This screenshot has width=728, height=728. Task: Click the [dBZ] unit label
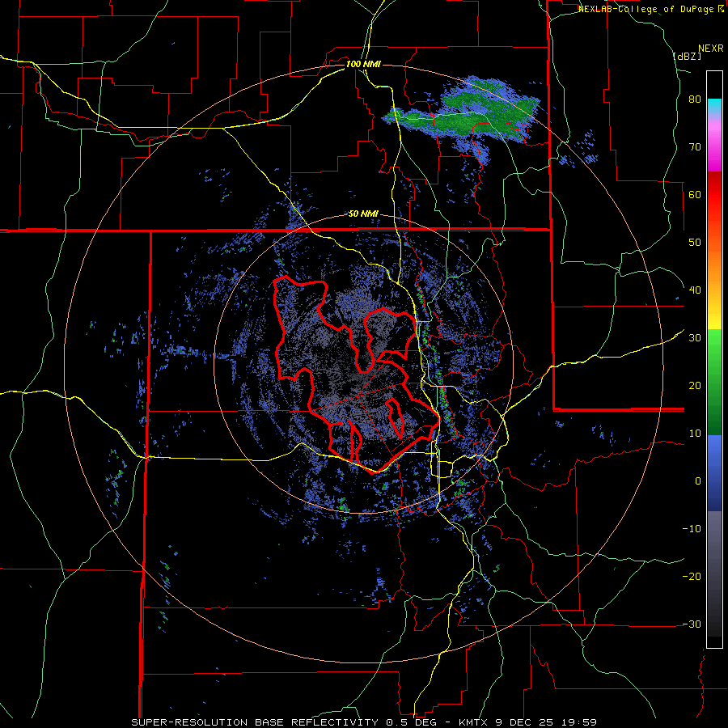(x=687, y=56)
